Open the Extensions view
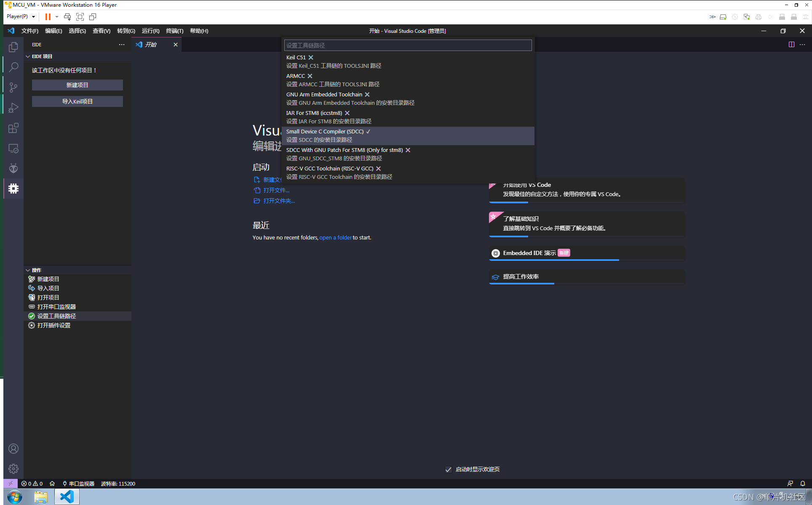Screen dimensions: 812x505 [13, 128]
